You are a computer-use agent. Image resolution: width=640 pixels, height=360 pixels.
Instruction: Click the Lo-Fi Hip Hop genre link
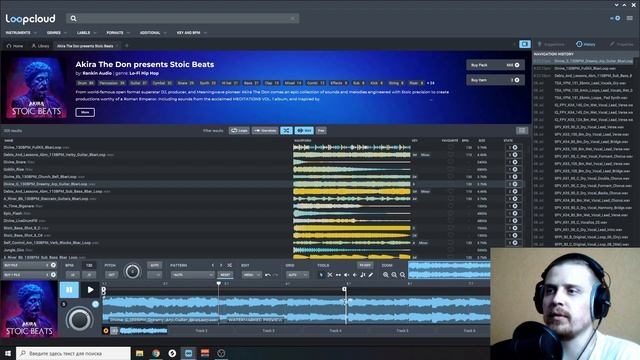coord(144,73)
